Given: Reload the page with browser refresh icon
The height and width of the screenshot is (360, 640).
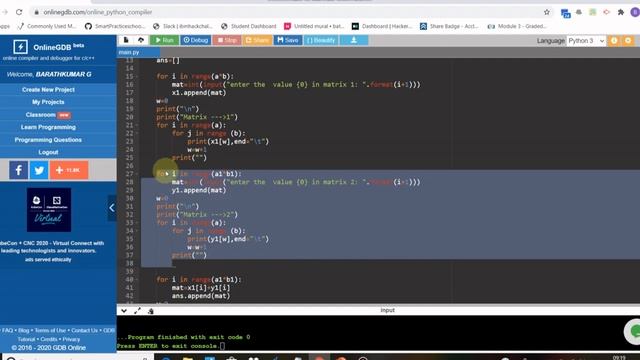Looking at the screenshot, I should [x=19, y=12].
